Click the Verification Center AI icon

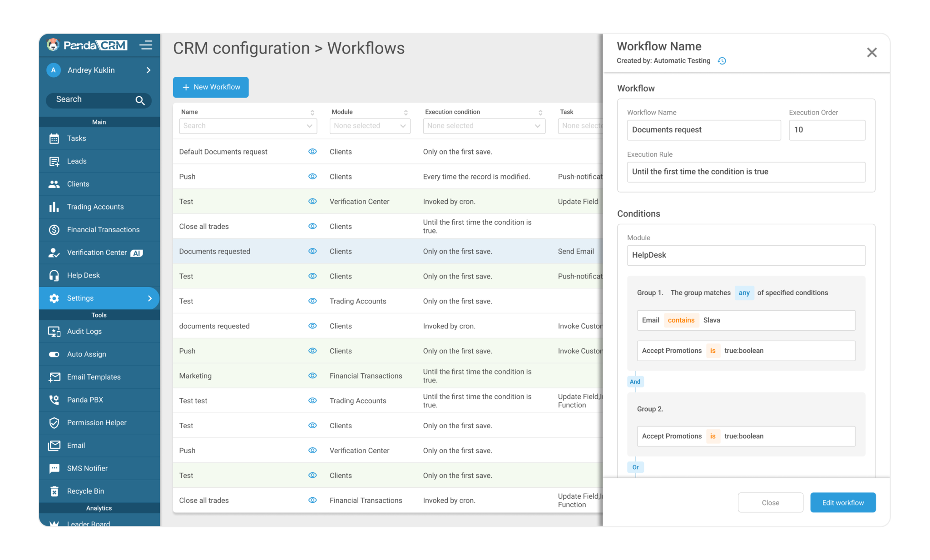[x=54, y=253]
